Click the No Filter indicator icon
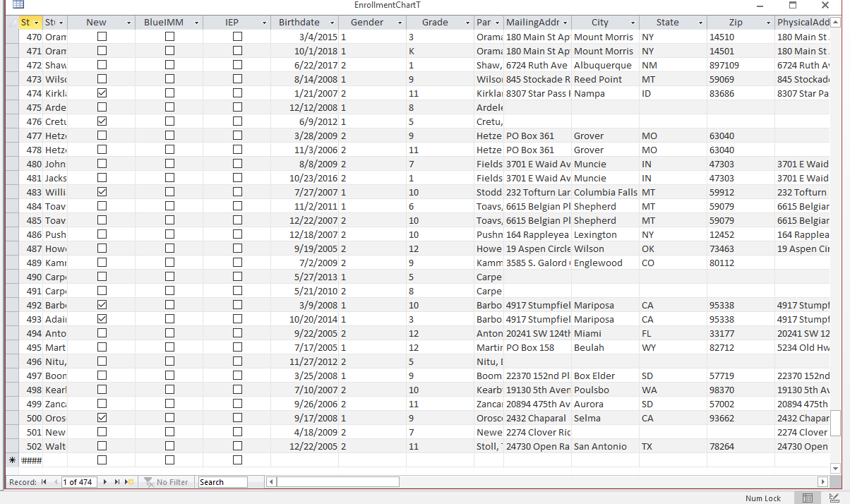This screenshot has height=504, width=850. [149, 482]
